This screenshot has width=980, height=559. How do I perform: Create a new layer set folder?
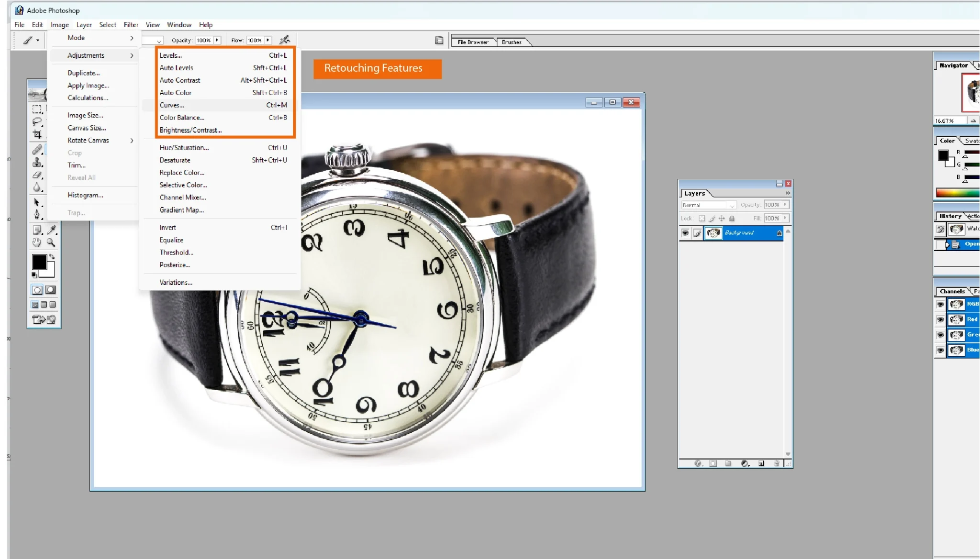tap(728, 463)
